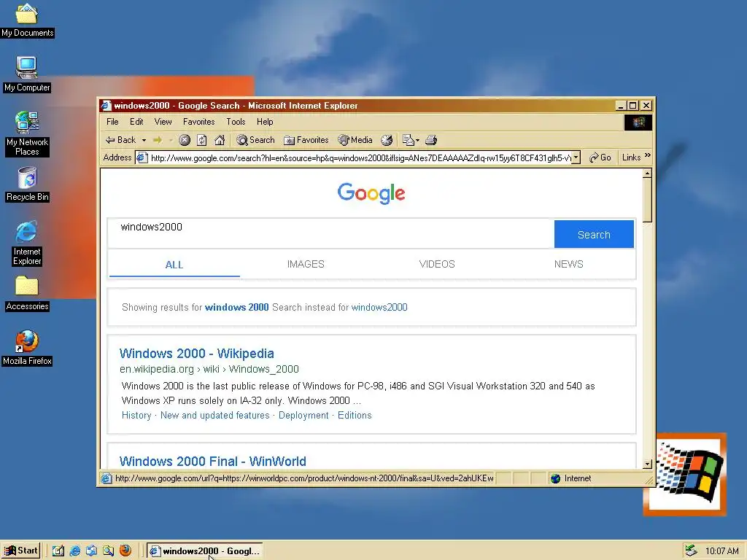Click the vertical scrollbar thumb
Screen dimensions: 747x560
pos(647,201)
